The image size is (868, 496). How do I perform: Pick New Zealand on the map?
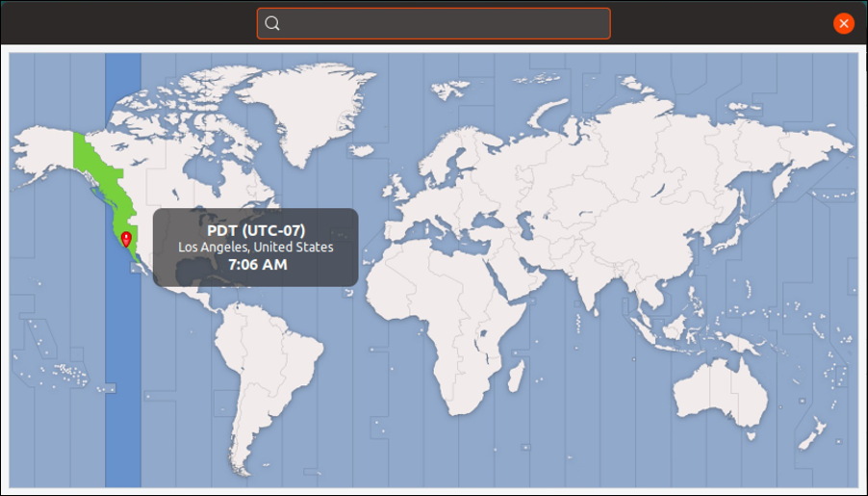tap(812, 433)
